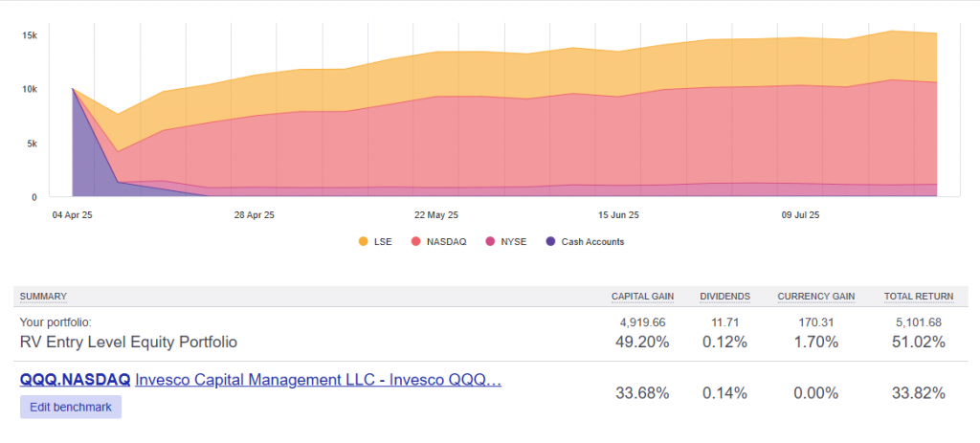
Task: Click the TOTAL RETURN column header
Action: coord(914,297)
